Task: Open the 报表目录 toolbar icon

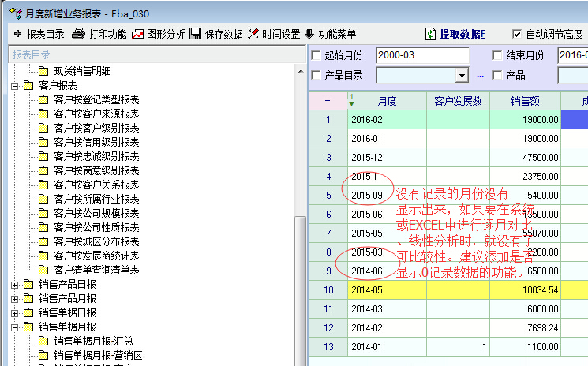Action: [17, 34]
